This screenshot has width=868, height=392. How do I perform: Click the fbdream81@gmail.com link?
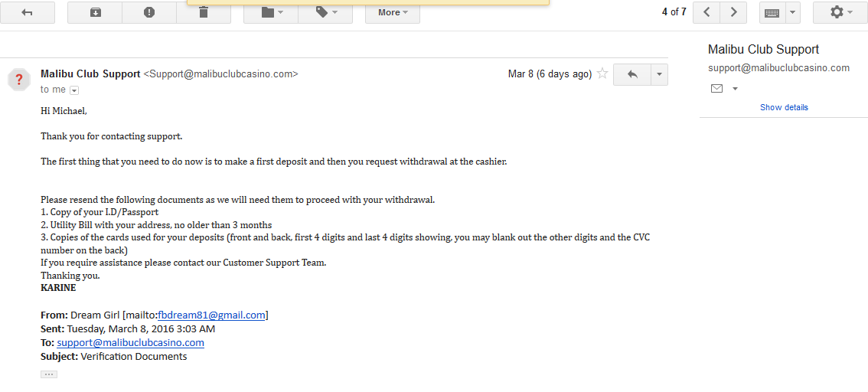click(x=211, y=315)
